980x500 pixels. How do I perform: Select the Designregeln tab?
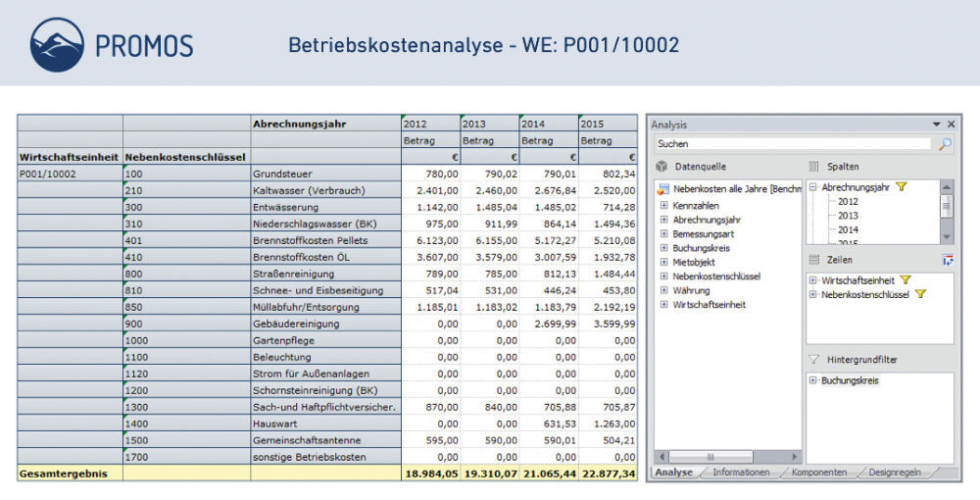coord(896,473)
